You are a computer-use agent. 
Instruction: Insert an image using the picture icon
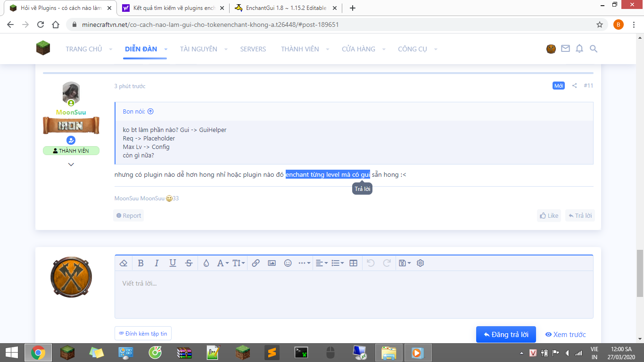(272, 263)
